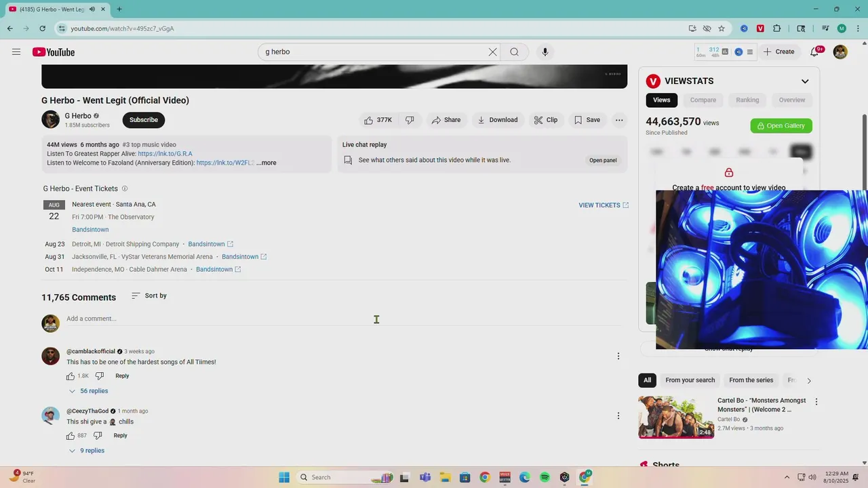Open the YouTube hamburger guide menu
Viewport: 868px width, 488px height.
click(x=16, y=52)
